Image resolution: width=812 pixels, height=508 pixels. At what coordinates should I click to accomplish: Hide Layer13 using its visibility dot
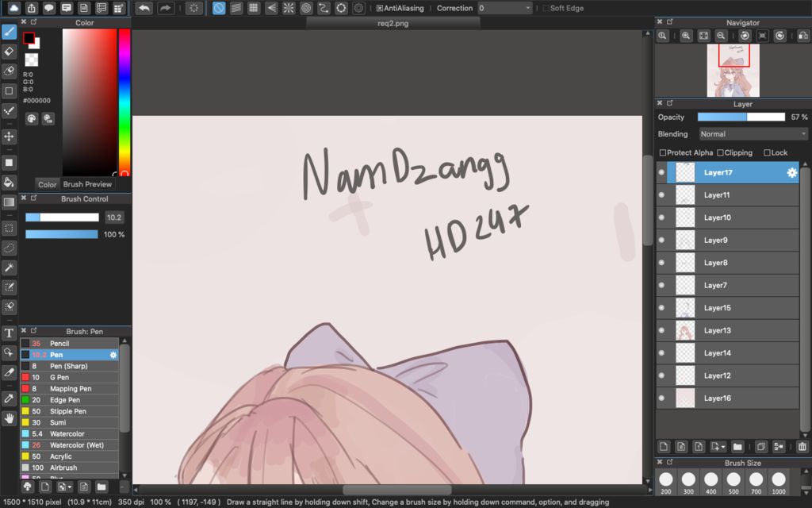click(662, 330)
